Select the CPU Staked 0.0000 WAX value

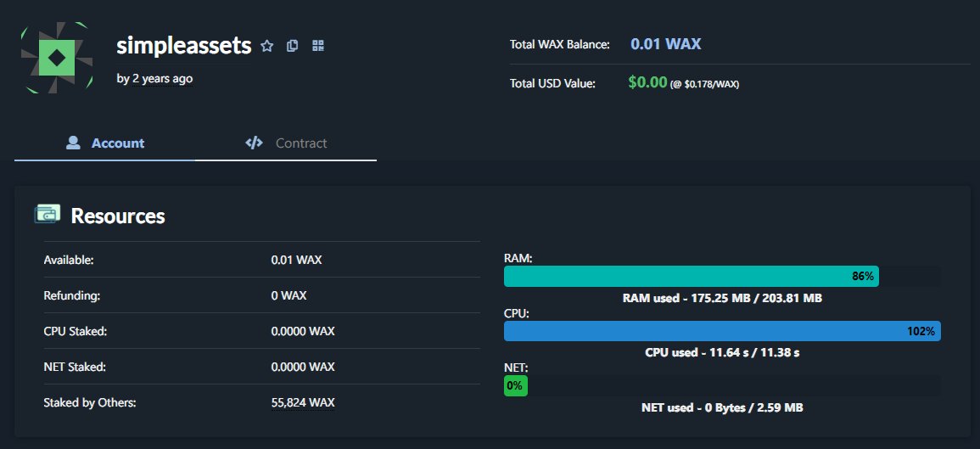pos(303,331)
